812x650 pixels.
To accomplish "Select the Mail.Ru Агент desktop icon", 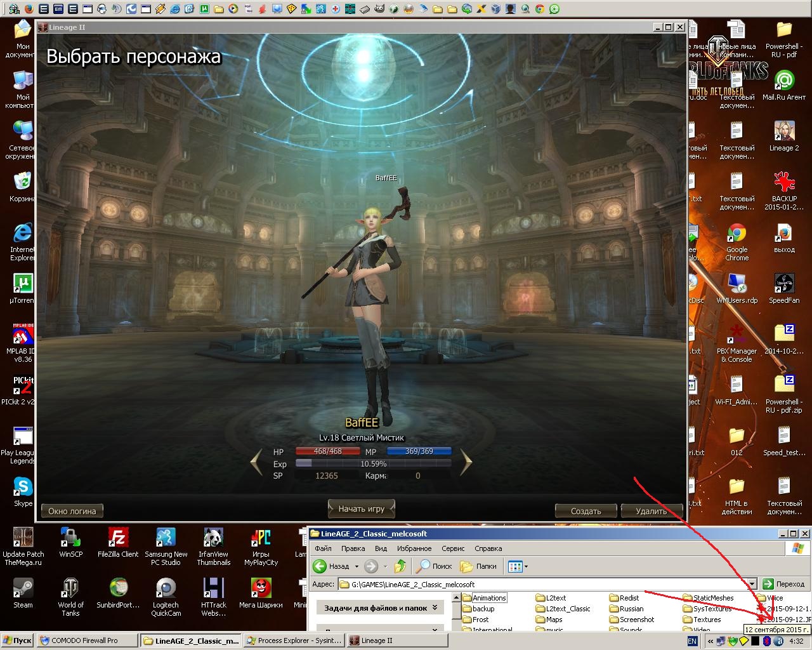I will [x=784, y=86].
